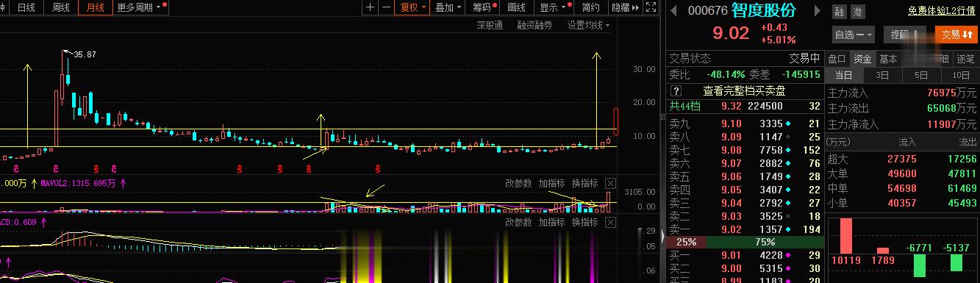
Task: Zoom out the chart with minus icon
Action: [386, 7]
